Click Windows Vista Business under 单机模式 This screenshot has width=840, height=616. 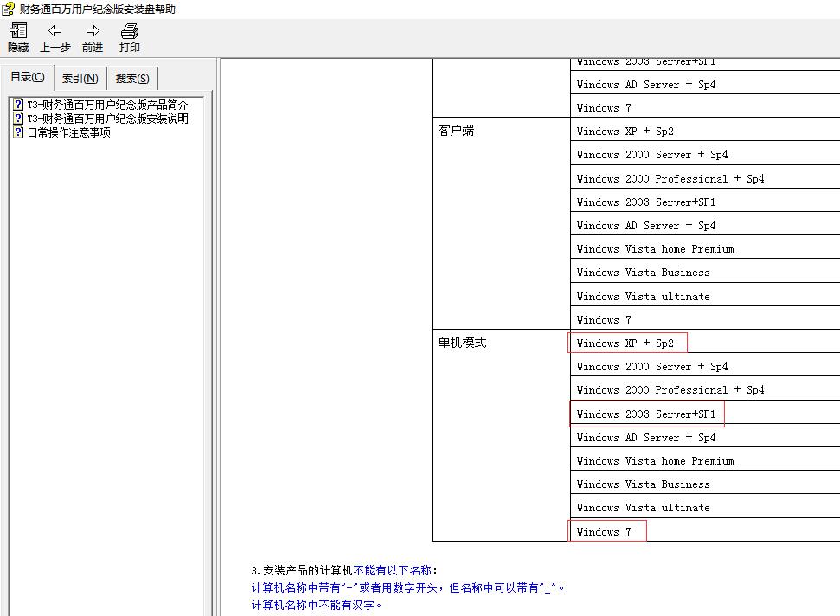pos(643,484)
